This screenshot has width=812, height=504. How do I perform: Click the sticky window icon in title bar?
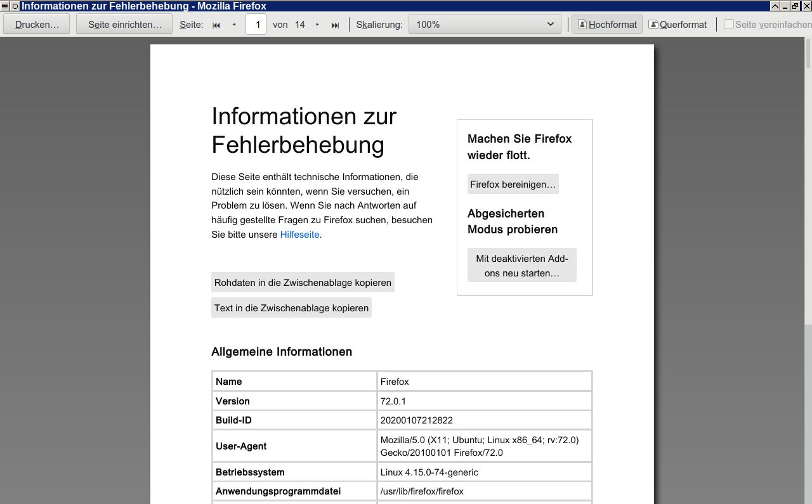pyautogui.click(x=15, y=6)
